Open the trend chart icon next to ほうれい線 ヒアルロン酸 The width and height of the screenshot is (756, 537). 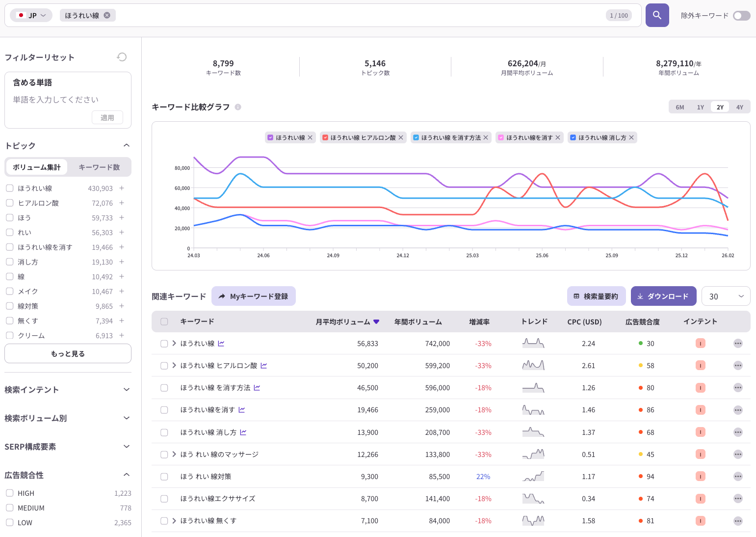(264, 366)
